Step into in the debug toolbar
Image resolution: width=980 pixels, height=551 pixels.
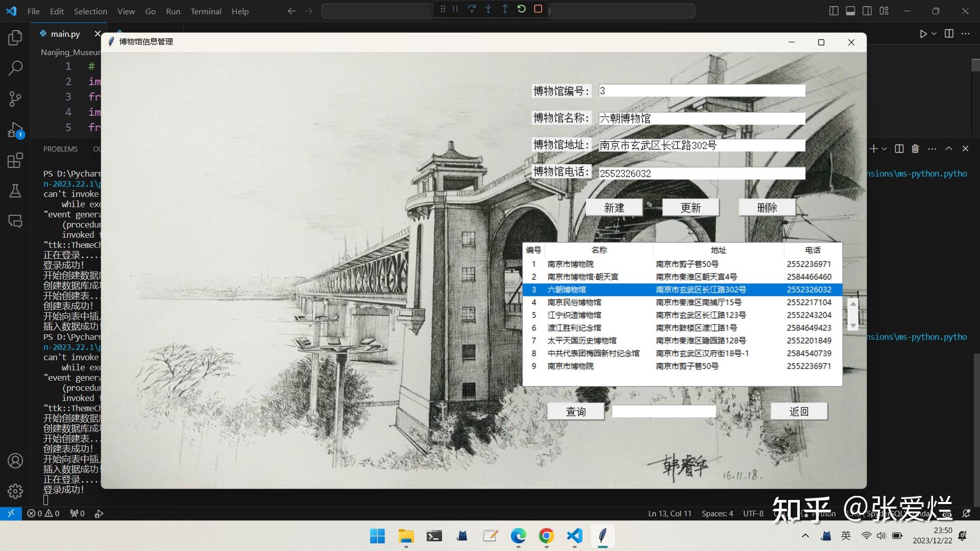pos(488,9)
